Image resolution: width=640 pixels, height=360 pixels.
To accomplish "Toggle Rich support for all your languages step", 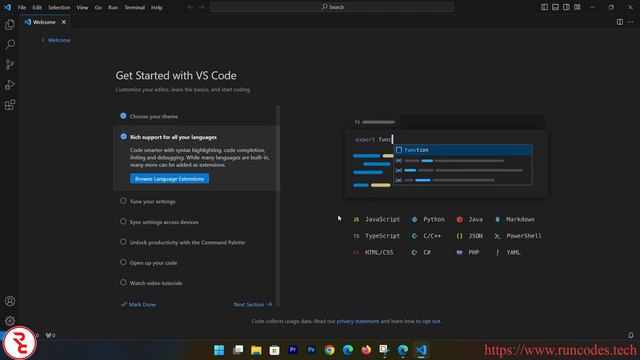I will pyautogui.click(x=123, y=136).
